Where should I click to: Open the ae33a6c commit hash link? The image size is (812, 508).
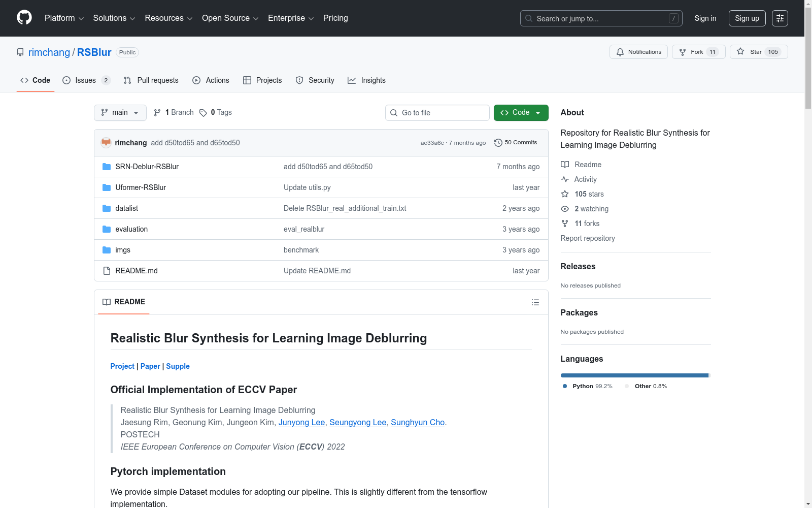[x=432, y=143]
